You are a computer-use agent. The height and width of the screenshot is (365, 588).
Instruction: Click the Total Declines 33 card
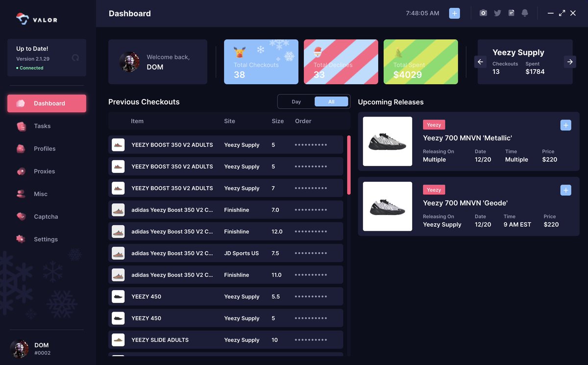[341, 62]
